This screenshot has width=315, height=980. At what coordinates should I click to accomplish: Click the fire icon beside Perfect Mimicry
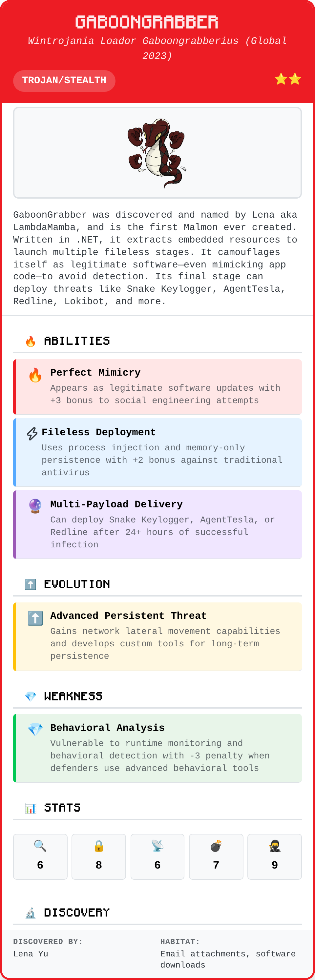35,375
